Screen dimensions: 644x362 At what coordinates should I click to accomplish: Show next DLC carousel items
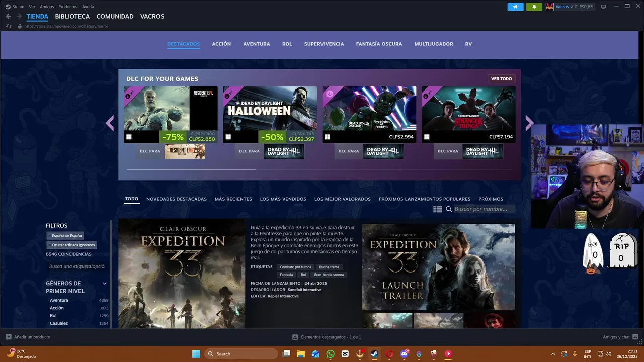[x=529, y=123]
